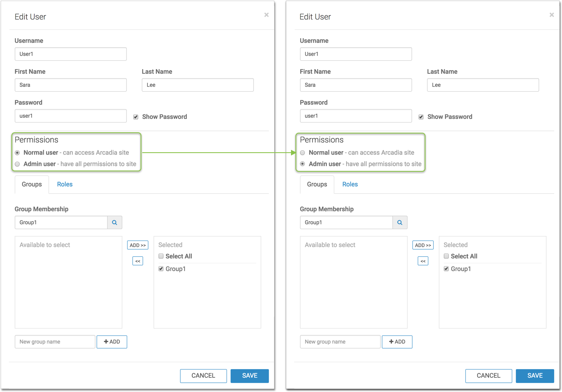Click the Groups tab in right dialog
The width and height of the screenshot is (562, 392).
[x=317, y=184]
